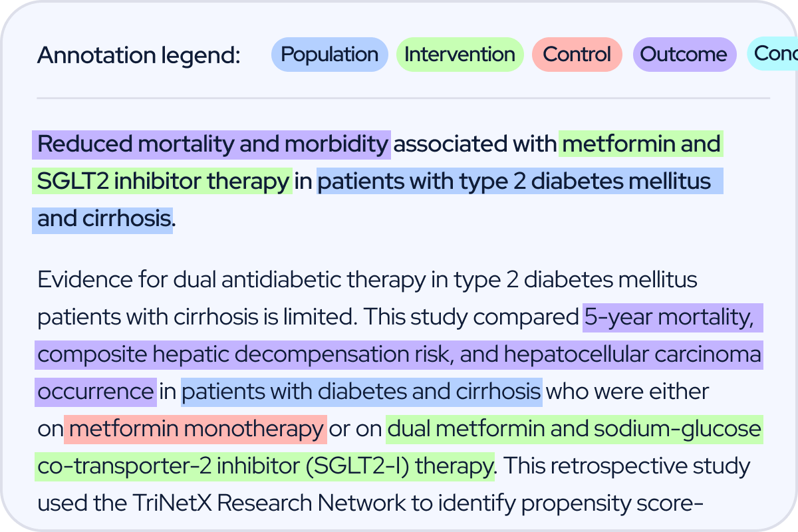This screenshot has width=798, height=532.
Task: Click the 'Annotation legend:' label
Action: pos(139,55)
